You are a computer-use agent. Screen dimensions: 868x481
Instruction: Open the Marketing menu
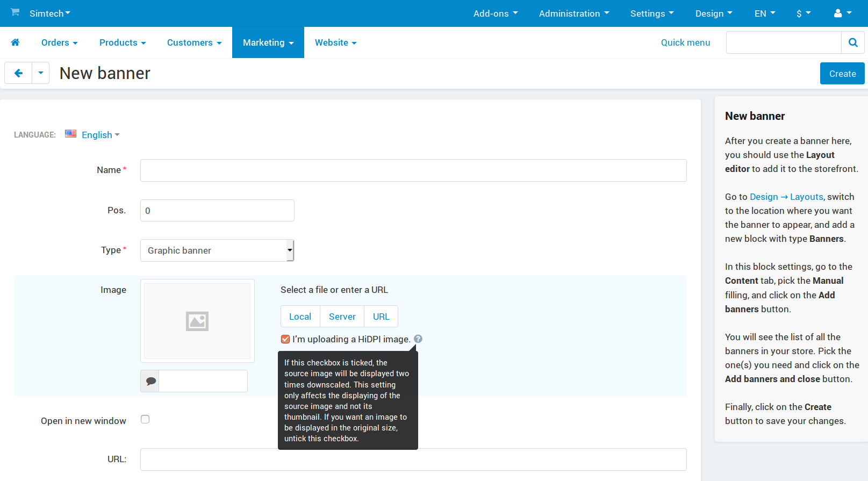coord(268,42)
